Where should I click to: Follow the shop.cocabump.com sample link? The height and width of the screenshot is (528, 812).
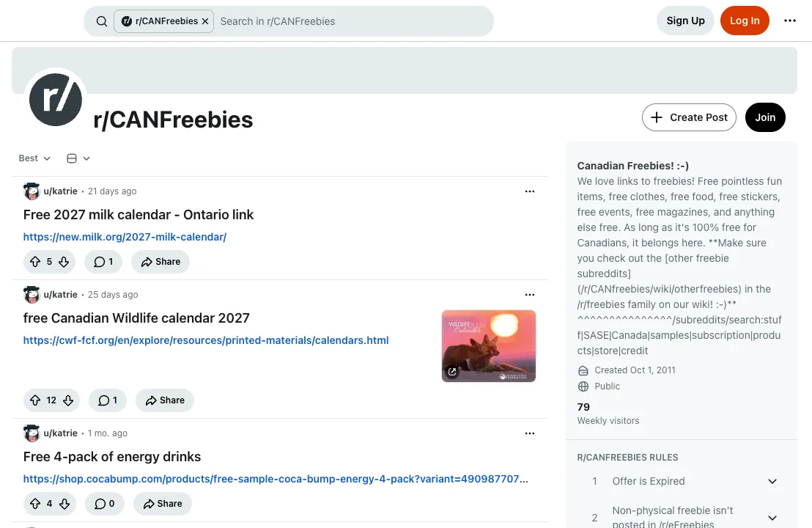tap(276, 479)
